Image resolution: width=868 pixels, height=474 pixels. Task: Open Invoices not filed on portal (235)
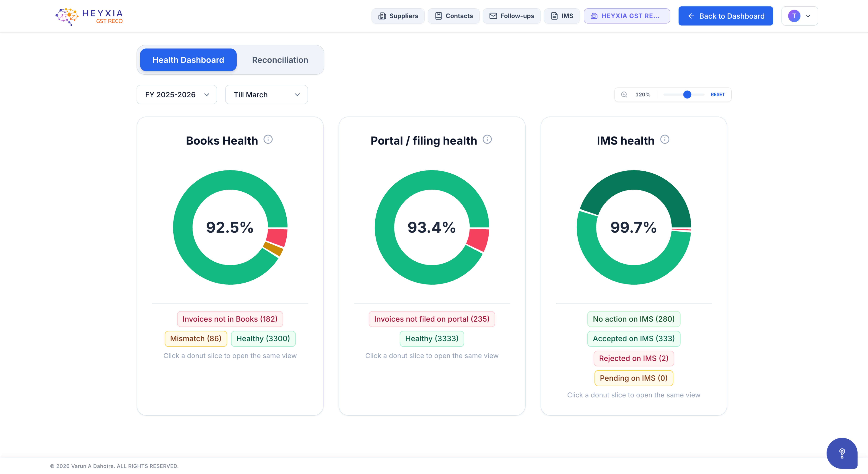(432, 319)
